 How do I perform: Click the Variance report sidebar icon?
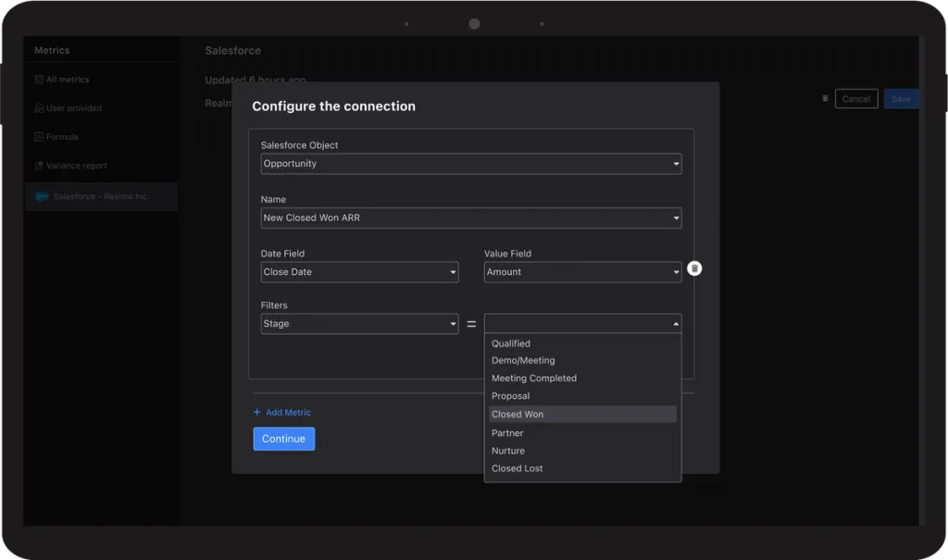(39, 166)
